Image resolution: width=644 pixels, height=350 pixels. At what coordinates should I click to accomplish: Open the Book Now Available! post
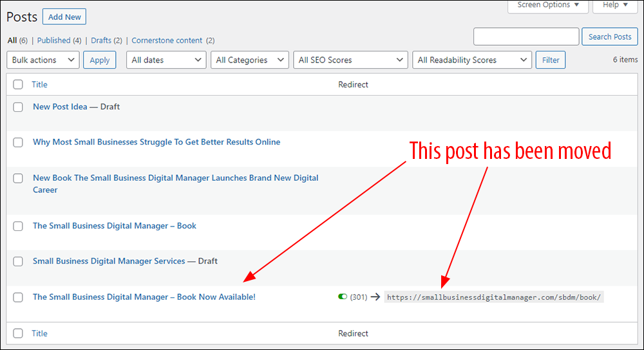pos(144,297)
